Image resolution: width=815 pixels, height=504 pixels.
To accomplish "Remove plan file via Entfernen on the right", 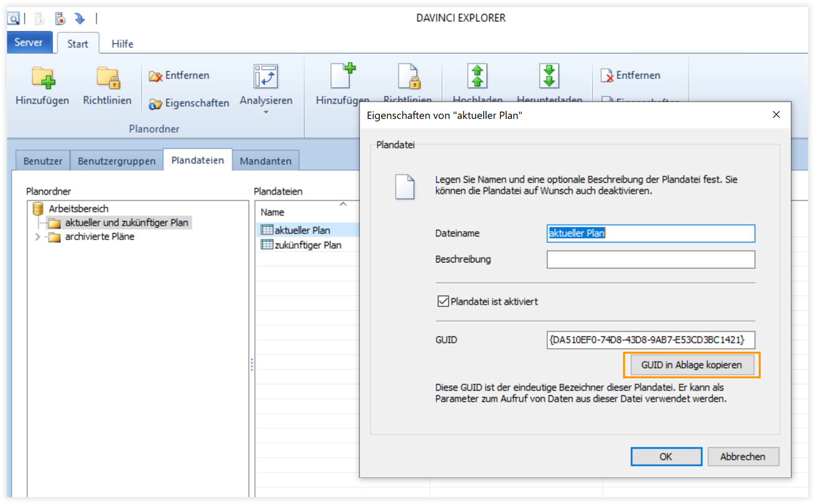I will pos(630,76).
